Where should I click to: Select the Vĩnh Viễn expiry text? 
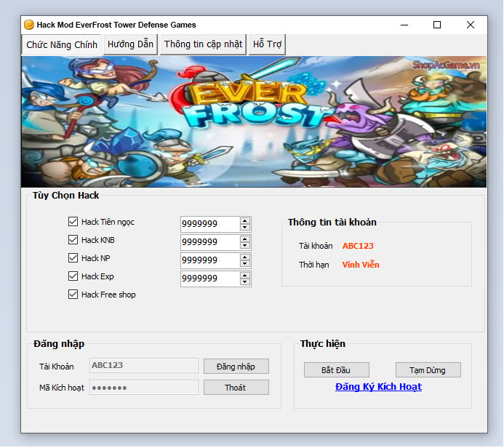click(x=361, y=265)
